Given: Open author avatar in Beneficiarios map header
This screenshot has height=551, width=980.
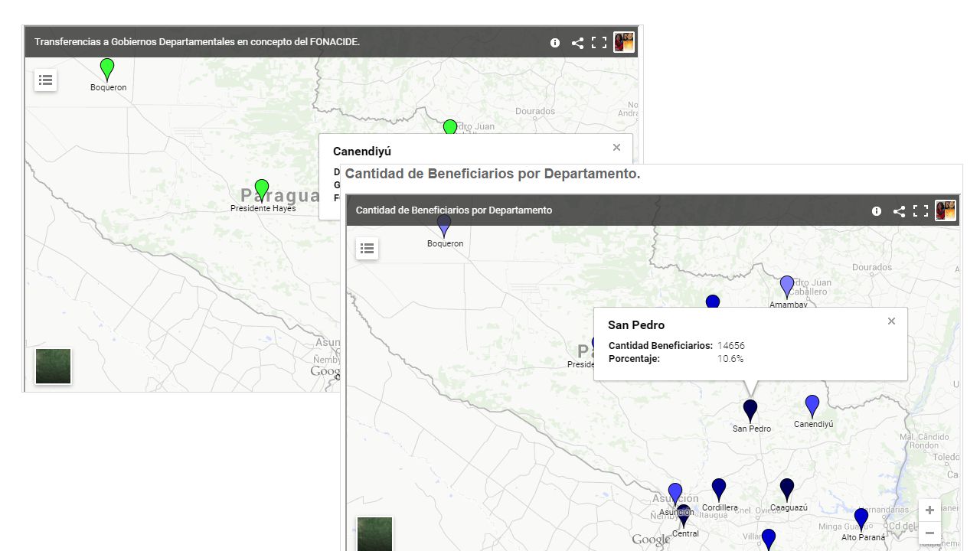Looking at the screenshot, I should coord(946,210).
